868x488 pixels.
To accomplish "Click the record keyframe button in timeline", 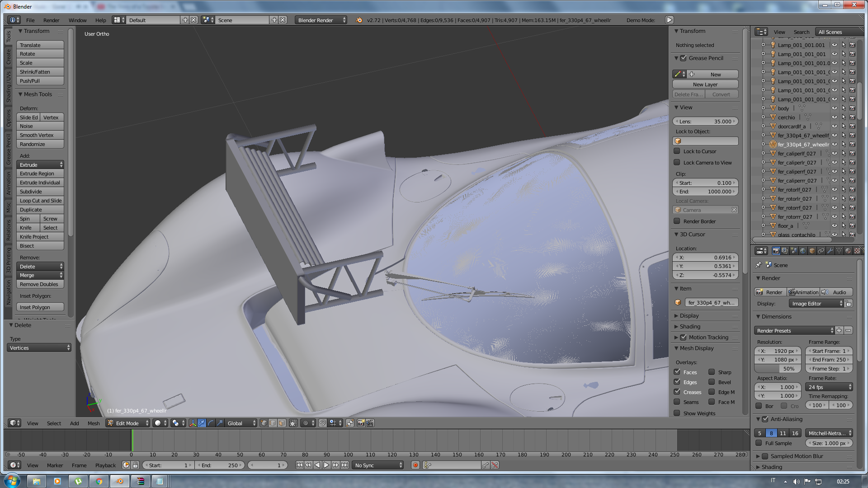I will [x=415, y=465].
